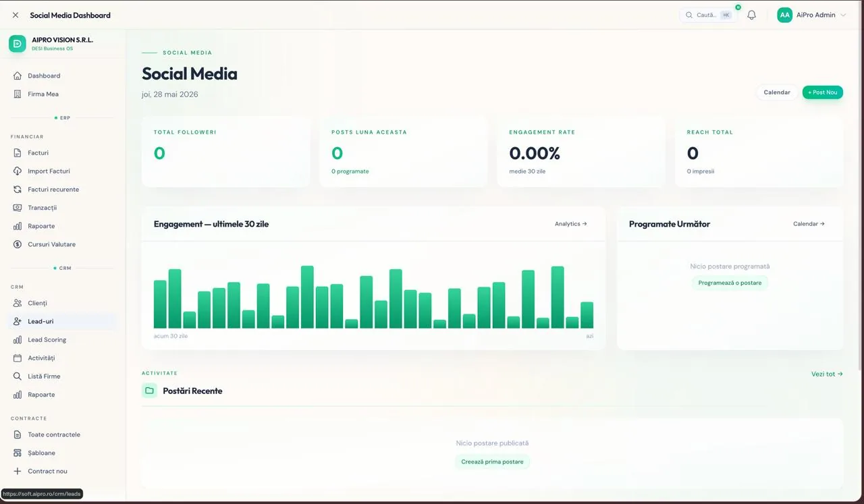Screen dimensions: 864x504
Task: Click the Listă Firme search icon
Action: (x=18, y=376)
